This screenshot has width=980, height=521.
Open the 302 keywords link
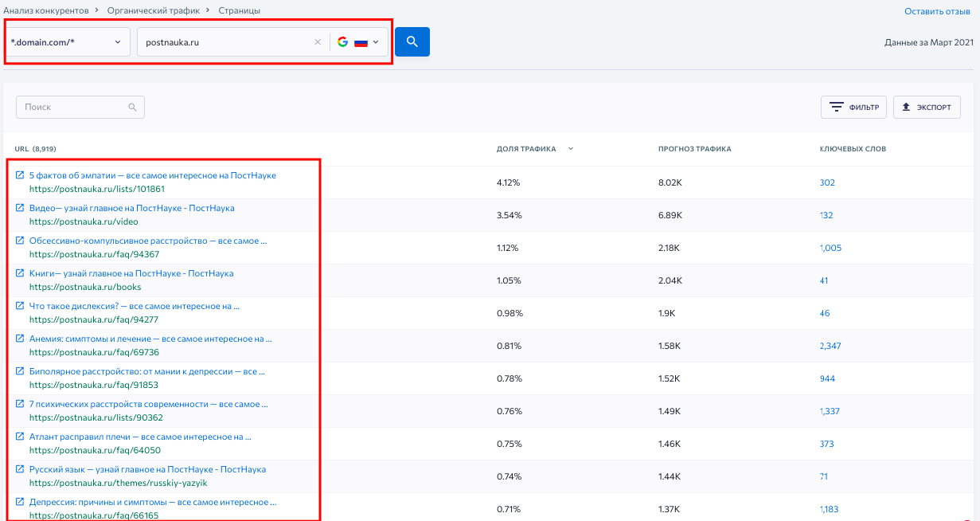pyautogui.click(x=826, y=182)
